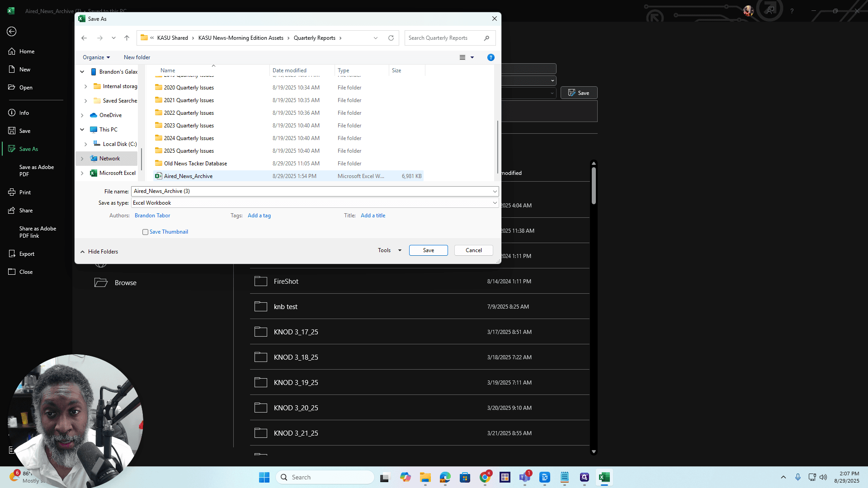868x488 pixels.
Task: Click the search magnifier in dialog search box
Action: point(486,38)
